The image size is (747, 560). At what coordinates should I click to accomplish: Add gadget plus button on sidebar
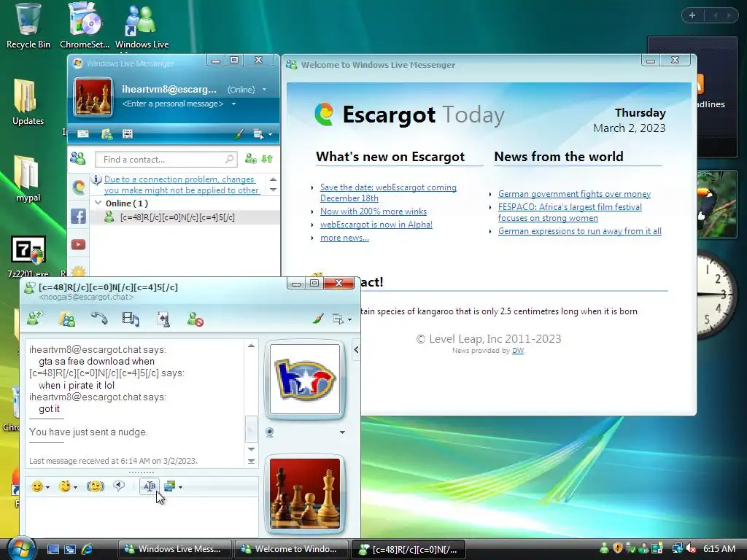point(692,15)
